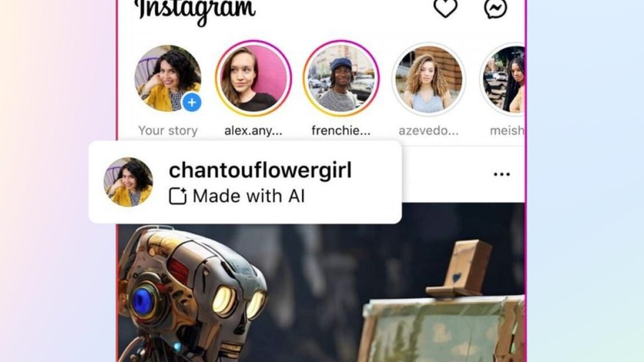Click the chantouflowergirl username
Viewport: 644px width, 362px height.
click(x=260, y=170)
